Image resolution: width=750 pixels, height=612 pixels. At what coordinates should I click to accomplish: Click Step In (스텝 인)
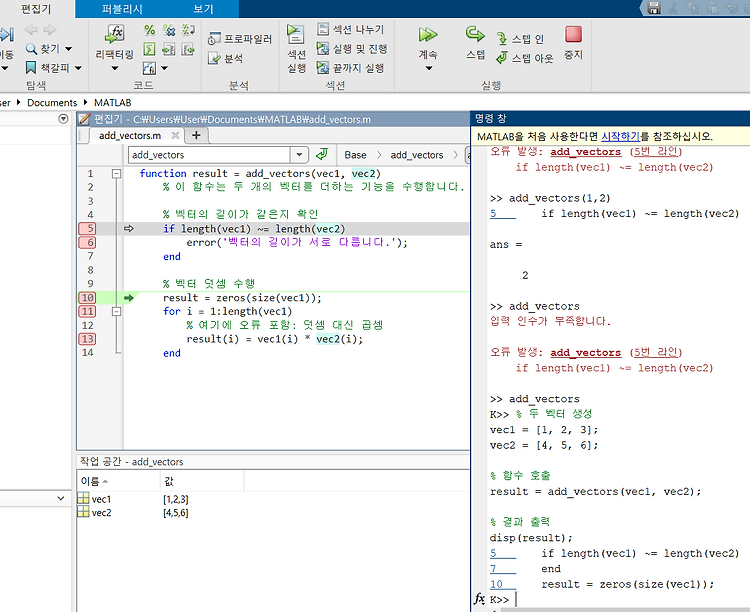click(520, 39)
